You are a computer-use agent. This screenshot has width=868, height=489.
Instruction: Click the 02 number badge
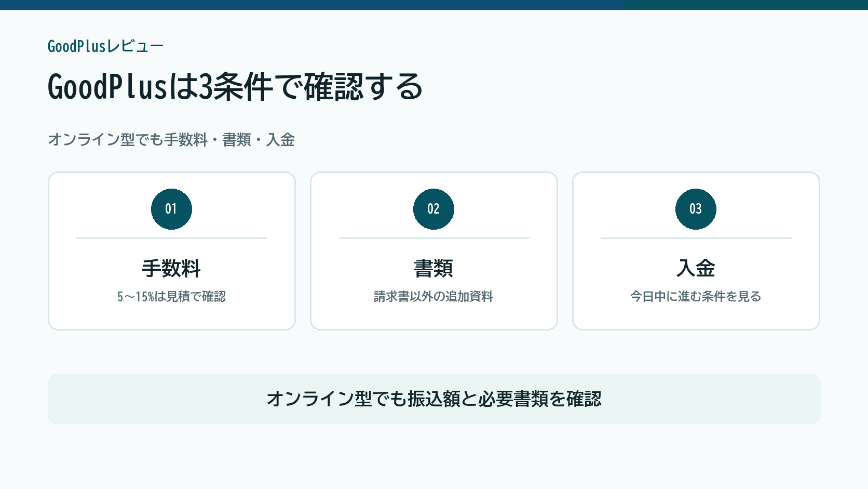433,209
